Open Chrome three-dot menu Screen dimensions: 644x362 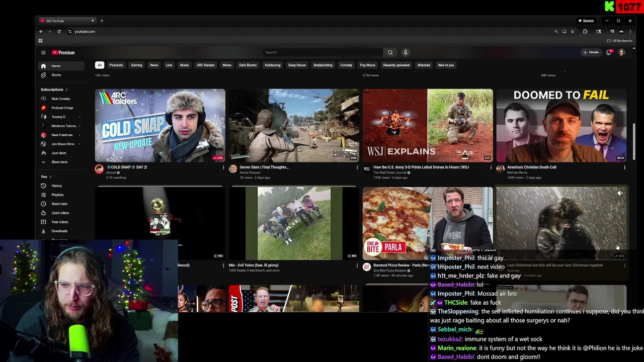630,31
